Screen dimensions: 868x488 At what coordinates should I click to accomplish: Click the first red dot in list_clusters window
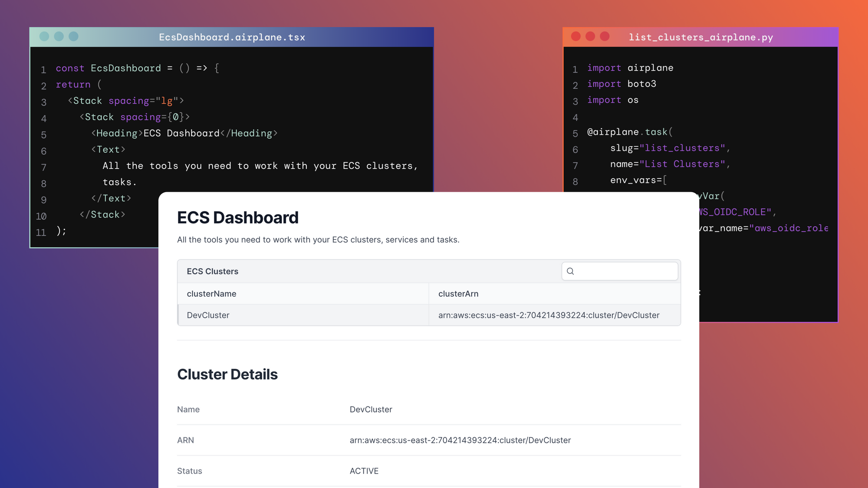coord(576,36)
